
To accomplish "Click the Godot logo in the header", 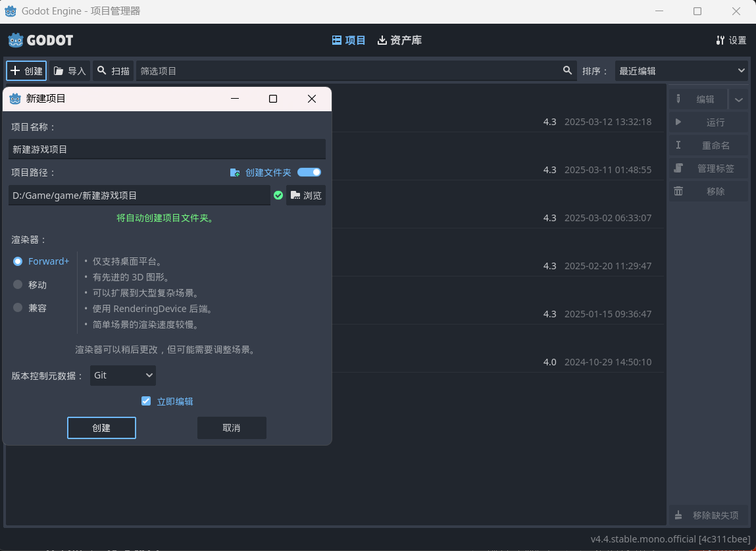I will point(41,40).
